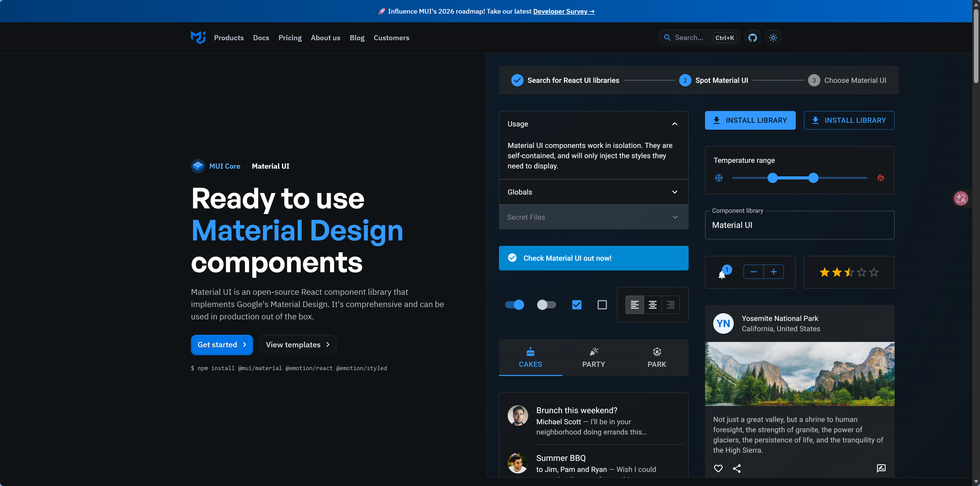
Task: Select the center text alignment icon
Action: 652,305
